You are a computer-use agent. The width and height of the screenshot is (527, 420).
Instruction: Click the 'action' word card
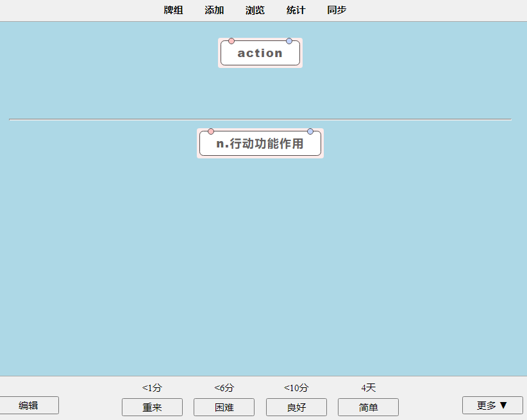(260, 53)
